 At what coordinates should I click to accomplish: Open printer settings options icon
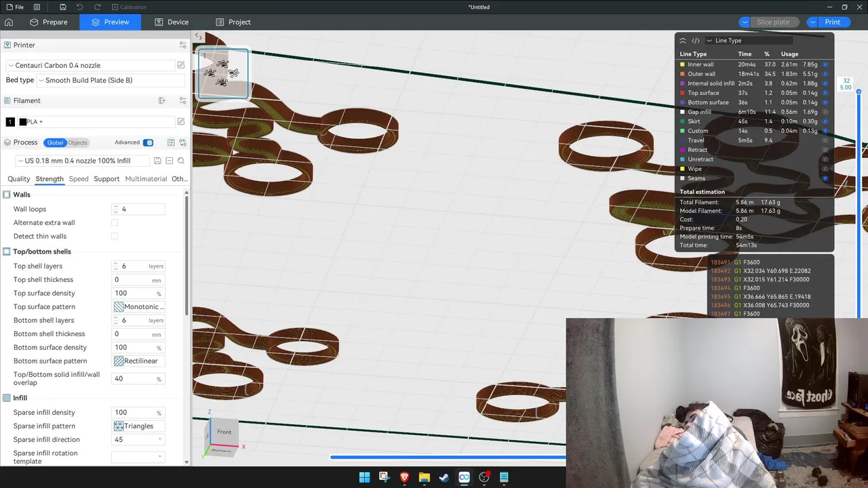click(182, 45)
